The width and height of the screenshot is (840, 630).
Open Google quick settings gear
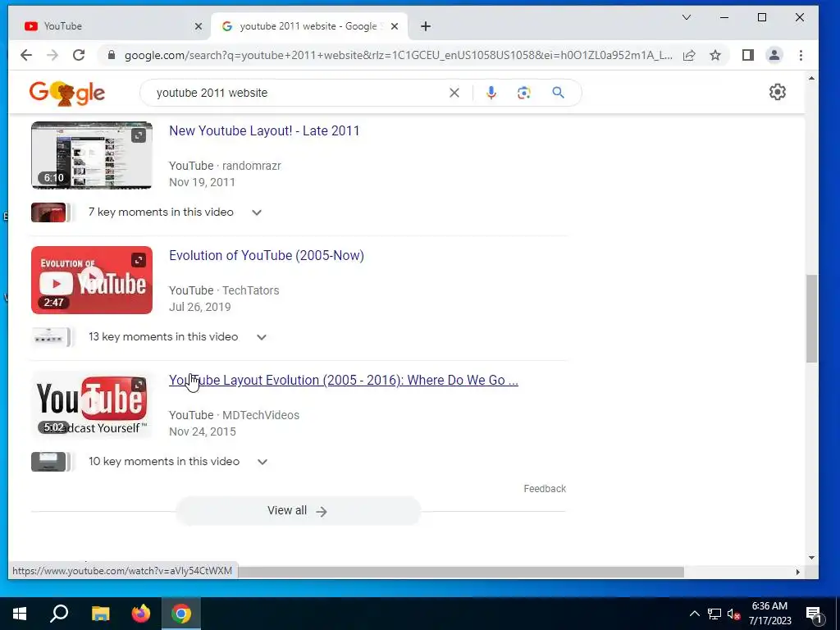point(778,92)
